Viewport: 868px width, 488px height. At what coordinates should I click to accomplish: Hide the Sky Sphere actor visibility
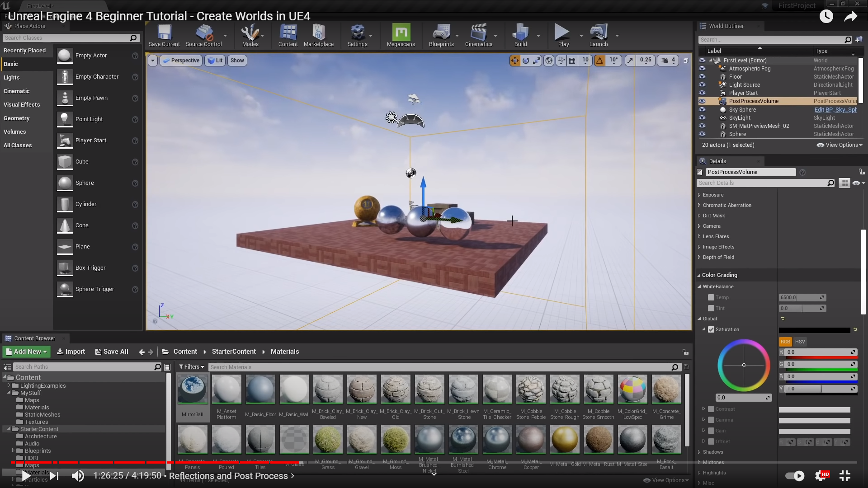pos(702,110)
